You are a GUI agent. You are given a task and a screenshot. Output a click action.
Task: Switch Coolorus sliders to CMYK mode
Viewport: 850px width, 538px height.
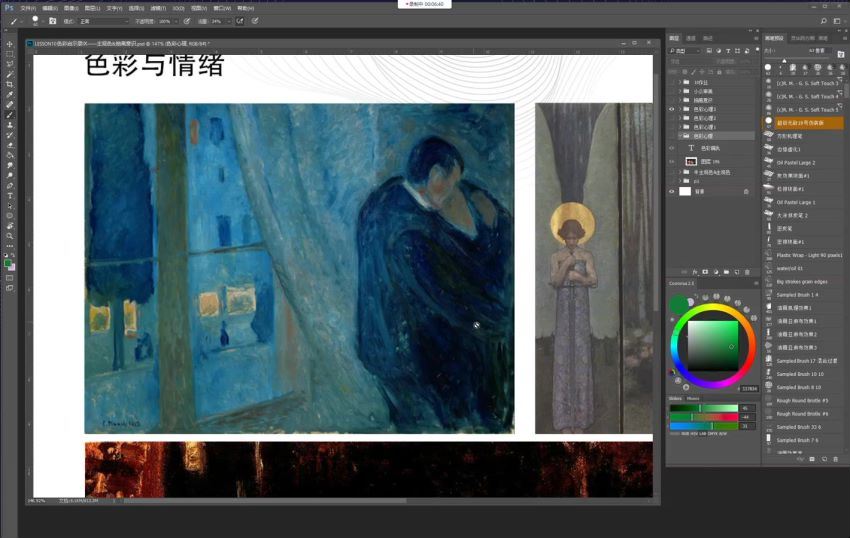point(711,433)
